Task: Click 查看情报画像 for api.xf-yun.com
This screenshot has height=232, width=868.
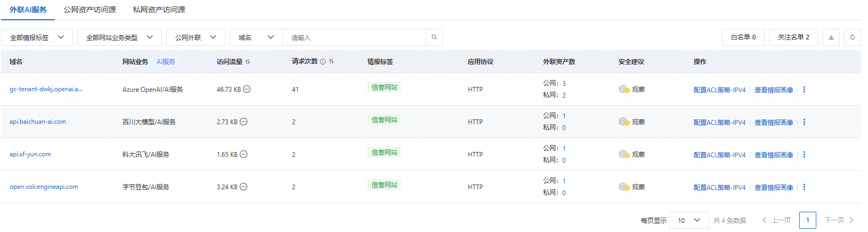Action: tap(774, 155)
